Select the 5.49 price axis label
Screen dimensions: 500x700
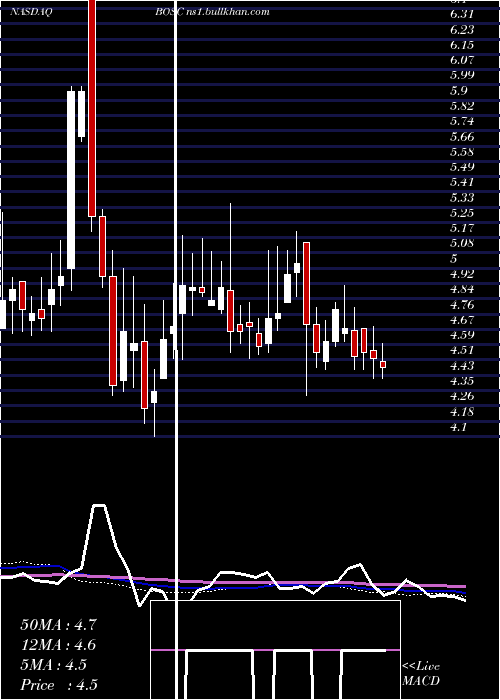pyautogui.click(x=462, y=167)
